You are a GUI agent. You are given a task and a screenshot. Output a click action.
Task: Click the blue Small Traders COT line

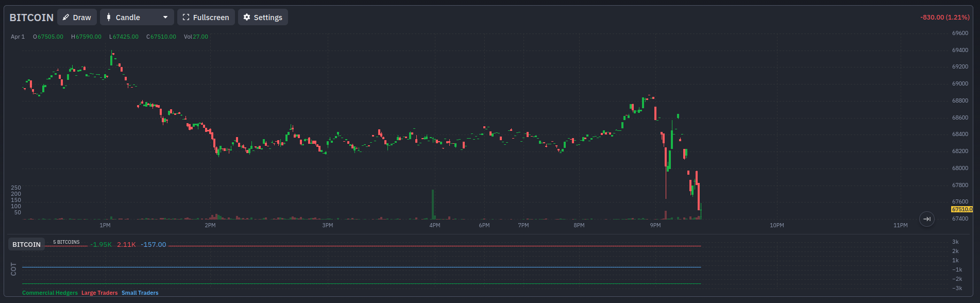point(361,267)
